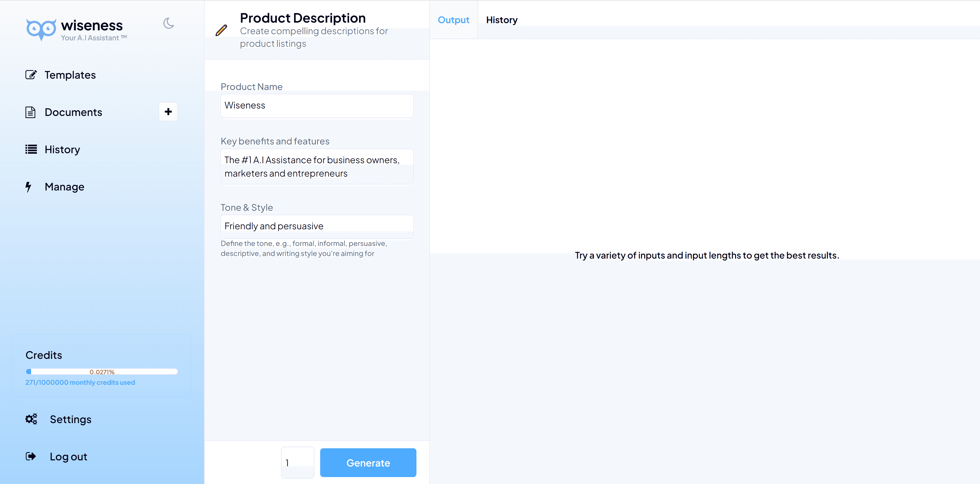980x484 pixels.
Task: Switch to the History tab in output panel
Action: [501, 20]
